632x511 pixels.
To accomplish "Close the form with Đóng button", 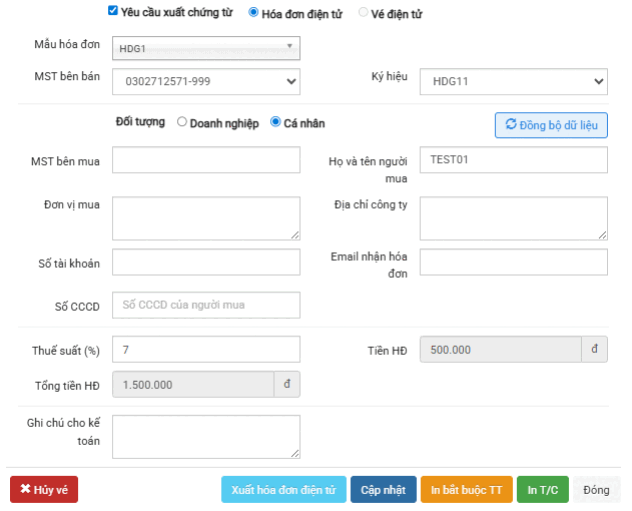I will coord(596,490).
